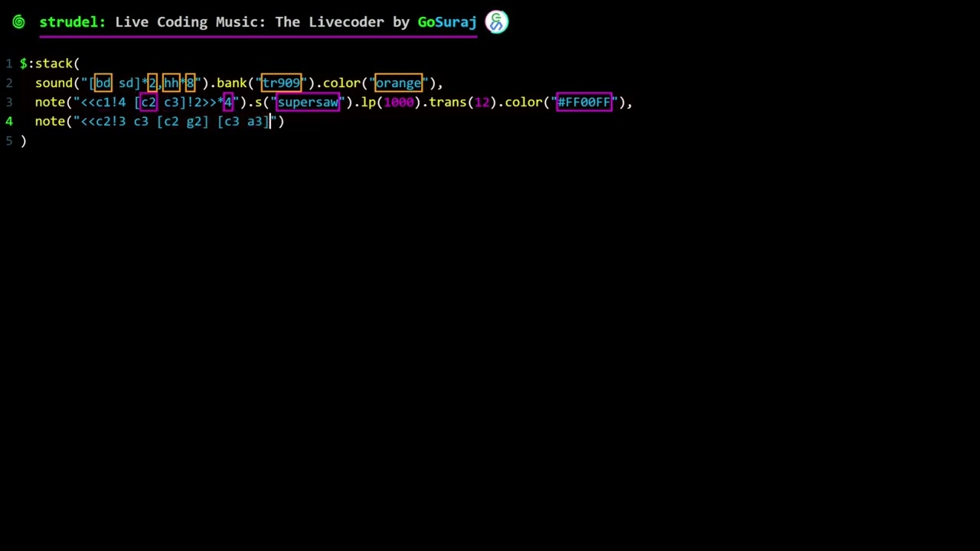Place cursor on 'stack' in line 1
Screen dimensions: 980x551
[54, 64]
